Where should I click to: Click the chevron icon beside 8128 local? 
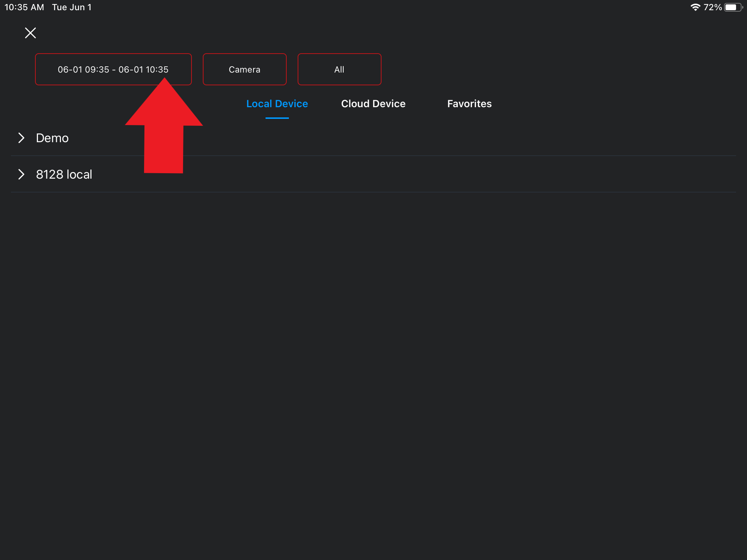[22, 174]
